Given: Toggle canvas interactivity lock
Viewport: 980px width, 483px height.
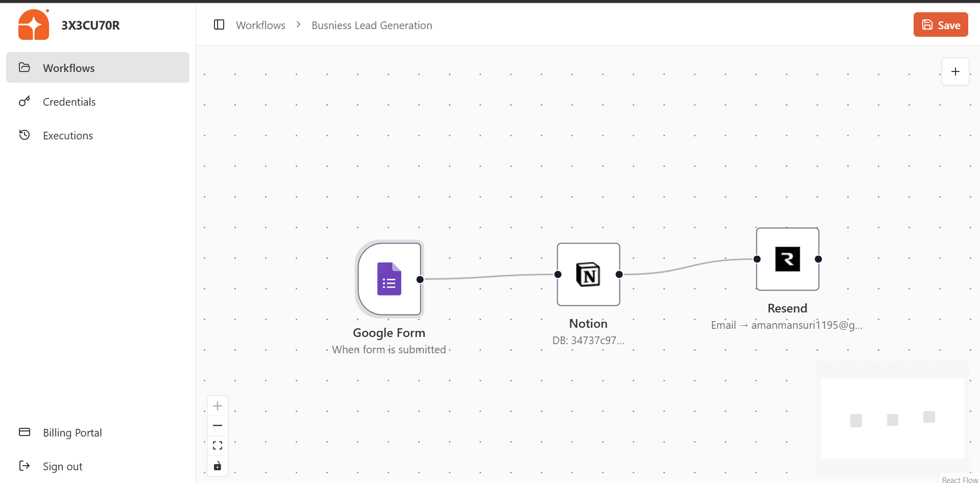Looking at the screenshot, I should pyautogui.click(x=218, y=466).
